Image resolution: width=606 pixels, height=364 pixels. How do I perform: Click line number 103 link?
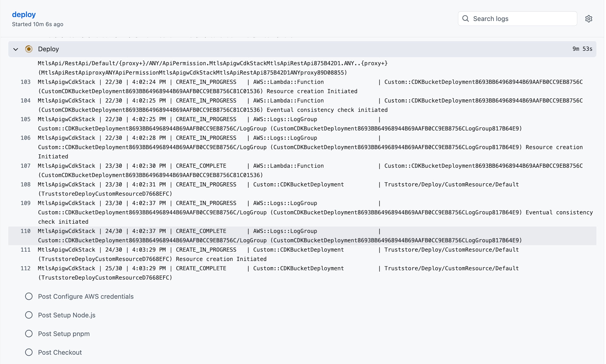[x=25, y=82]
